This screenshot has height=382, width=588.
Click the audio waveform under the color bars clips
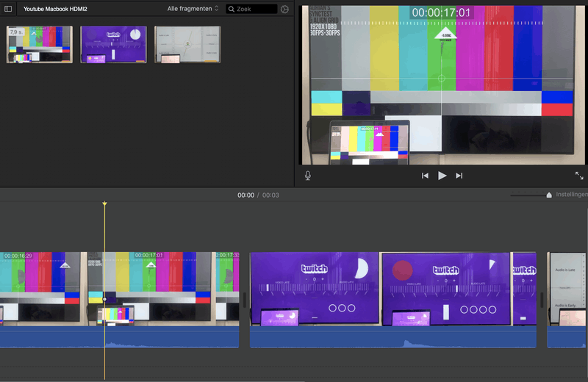[119, 336]
